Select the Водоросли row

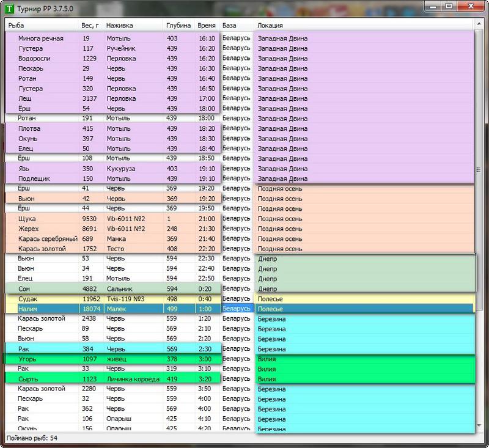pos(240,58)
